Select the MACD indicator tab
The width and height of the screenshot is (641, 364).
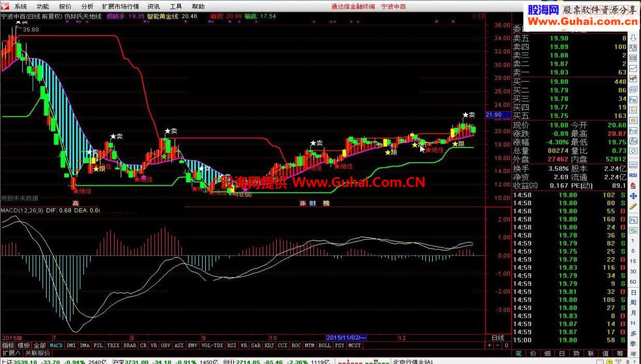pyautogui.click(x=56, y=345)
